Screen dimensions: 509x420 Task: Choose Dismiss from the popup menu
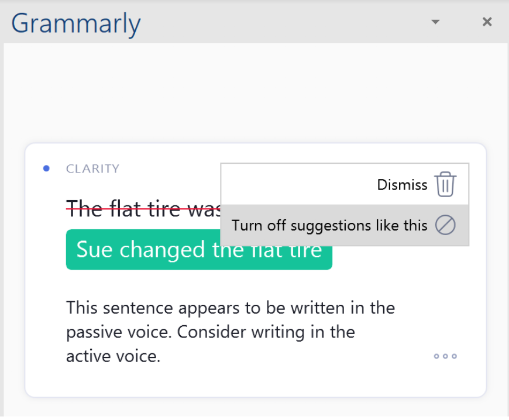403,185
